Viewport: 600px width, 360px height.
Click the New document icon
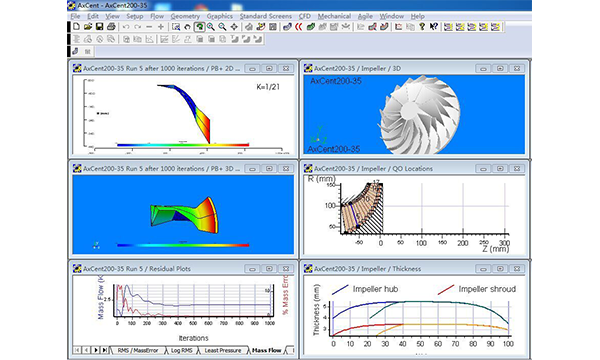[77, 26]
